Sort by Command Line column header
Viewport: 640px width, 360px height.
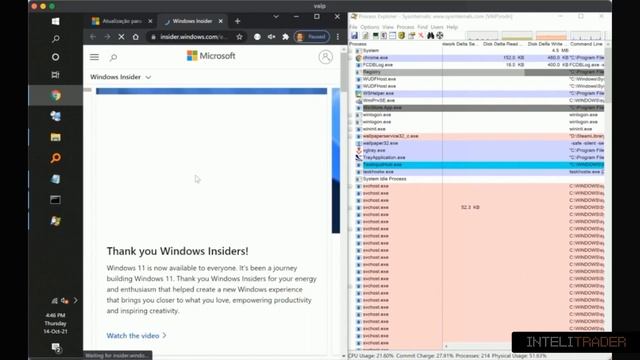pyautogui.click(x=587, y=44)
